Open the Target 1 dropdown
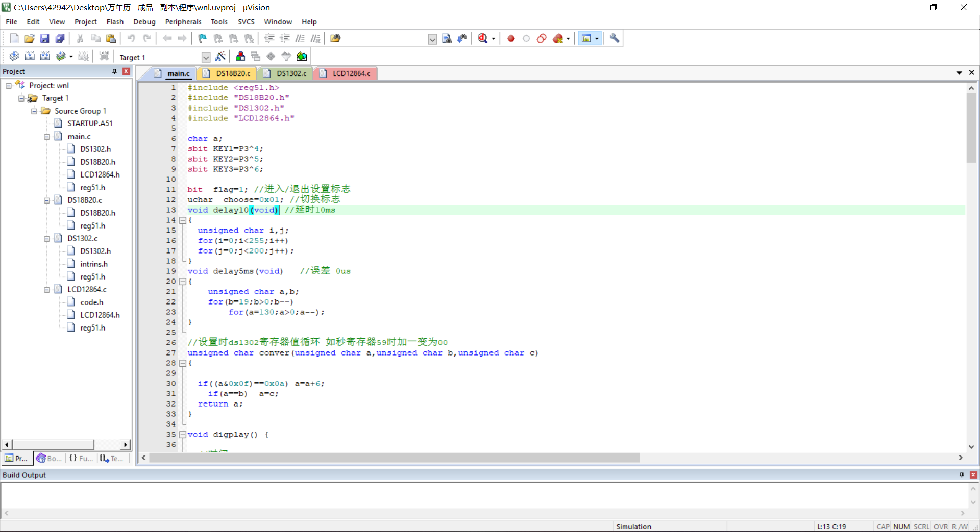Screen dimensions: 980x532 (x=206, y=57)
